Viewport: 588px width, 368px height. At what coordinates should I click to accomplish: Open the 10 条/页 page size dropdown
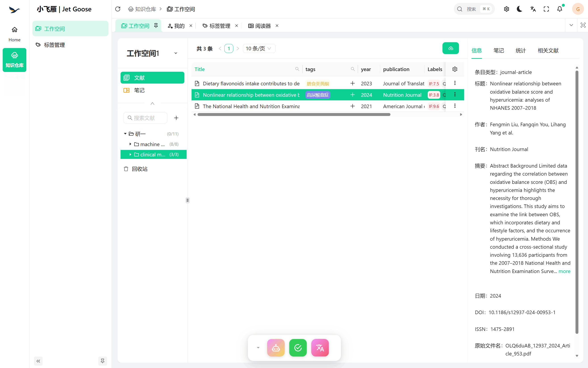tap(259, 48)
